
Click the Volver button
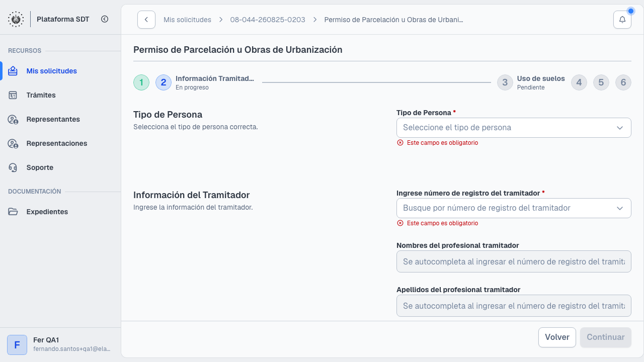(557, 337)
